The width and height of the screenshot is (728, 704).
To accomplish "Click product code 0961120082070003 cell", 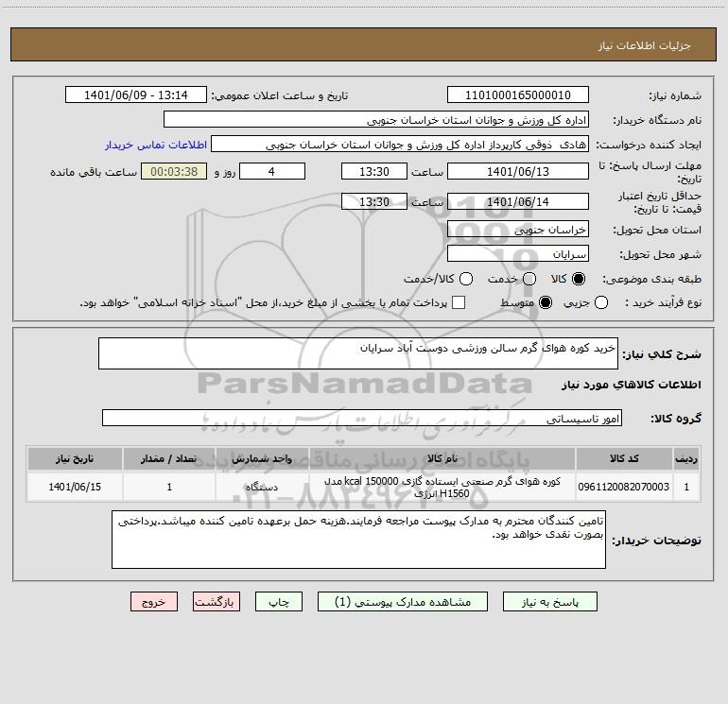I will pyautogui.click(x=624, y=487).
